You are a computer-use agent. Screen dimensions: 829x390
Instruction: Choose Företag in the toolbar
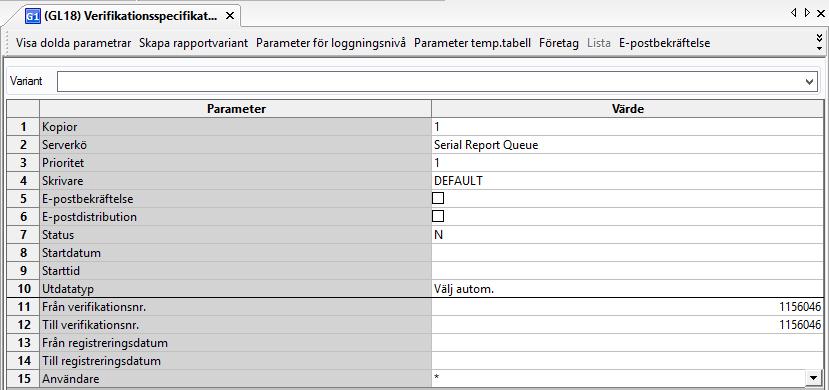pyautogui.click(x=559, y=43)
